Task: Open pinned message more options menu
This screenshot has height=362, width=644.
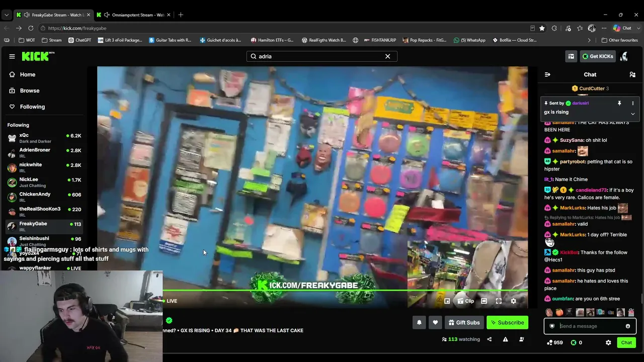Action: 633,103
